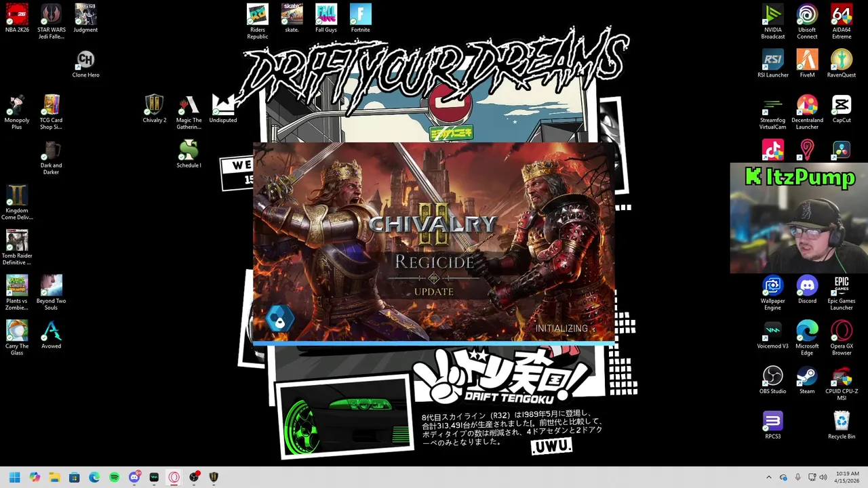868x488 pixels.
Task: Launch the Judgment desktop icon
Action: click(85, 18)
